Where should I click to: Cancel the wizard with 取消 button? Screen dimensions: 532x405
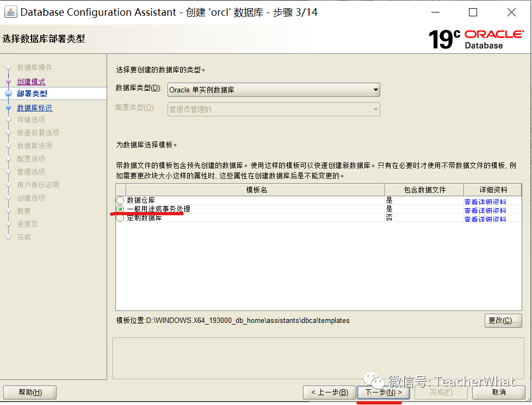tap(499, 392)
